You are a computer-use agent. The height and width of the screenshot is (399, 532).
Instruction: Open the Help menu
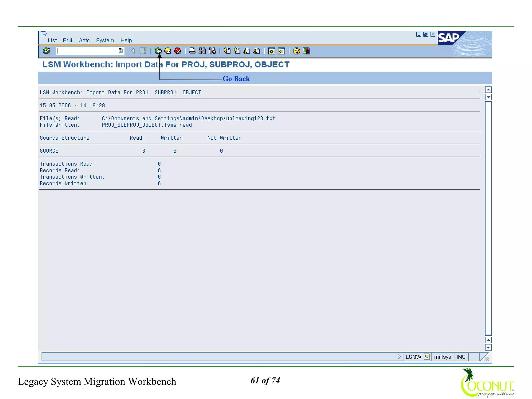point(126,41)
